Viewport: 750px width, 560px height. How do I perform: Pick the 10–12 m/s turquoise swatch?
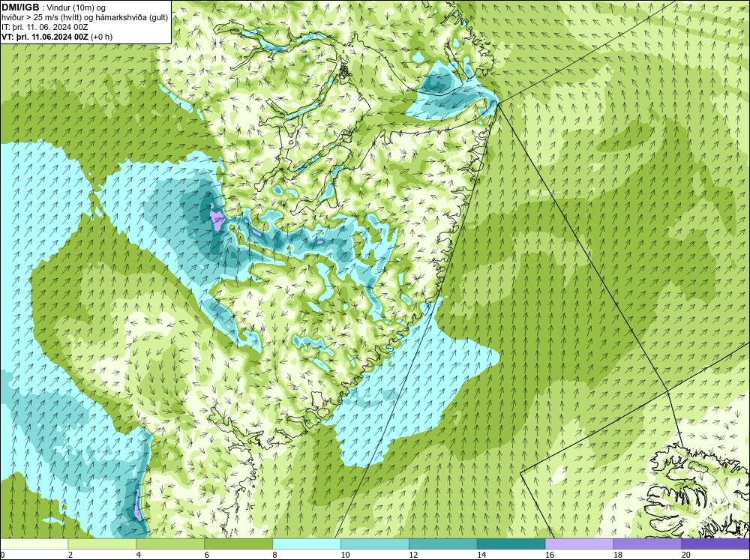click(x=374, y=544)
